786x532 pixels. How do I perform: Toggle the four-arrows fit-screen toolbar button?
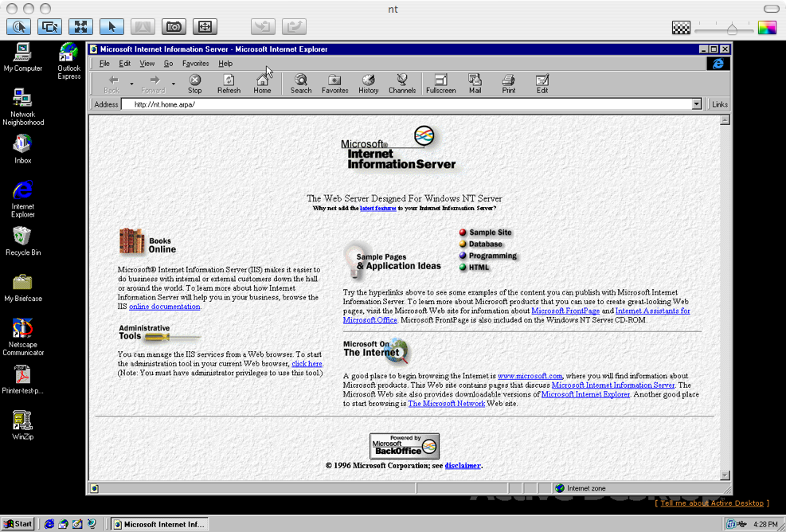pyautogui.click(x=80, y=26)
